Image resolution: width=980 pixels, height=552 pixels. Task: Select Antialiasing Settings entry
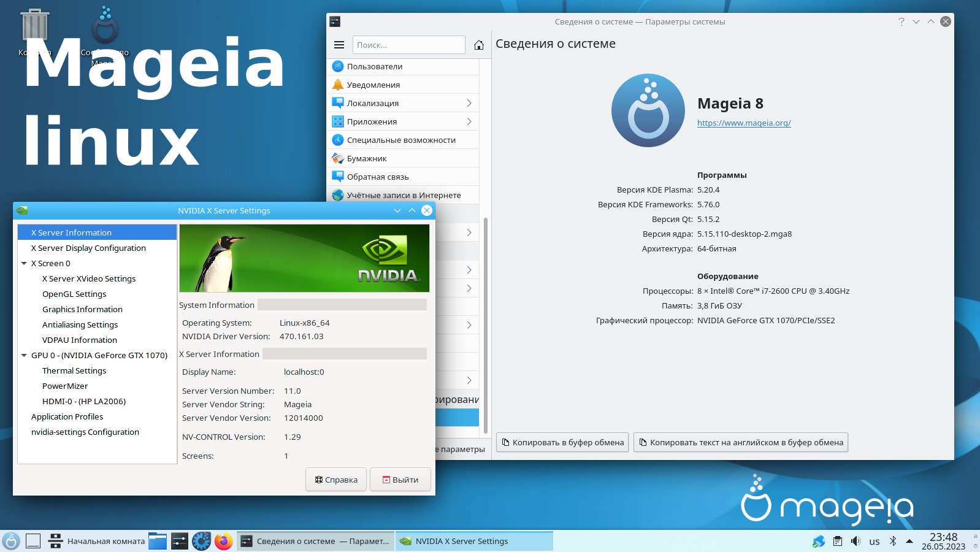80,324
